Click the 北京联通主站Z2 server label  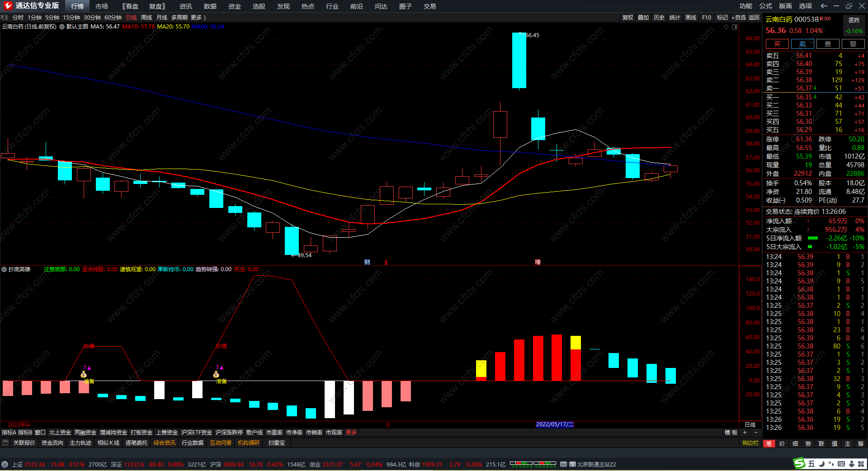click(x=596, y=464)
